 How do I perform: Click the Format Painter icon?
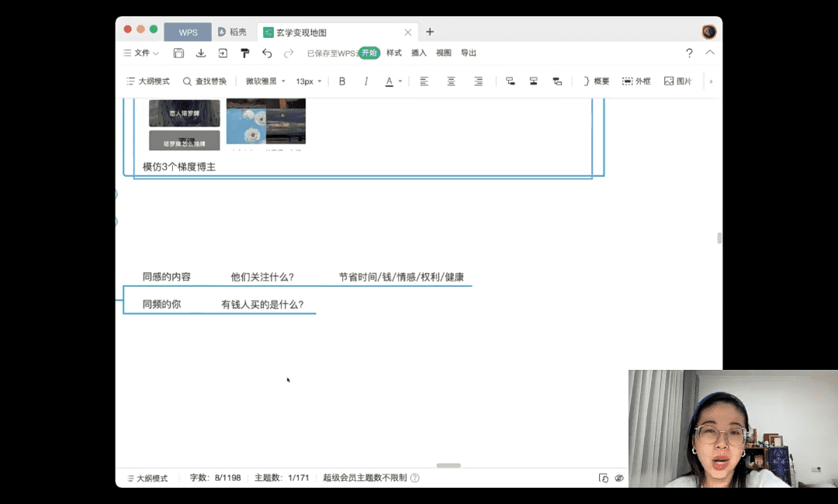pyautogui.click(x=245, y=54)
